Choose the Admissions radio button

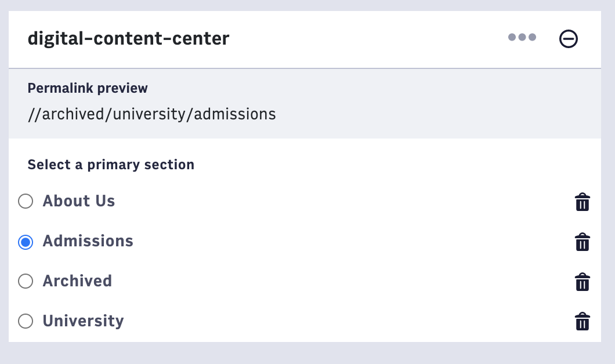[x=26, y=242]
